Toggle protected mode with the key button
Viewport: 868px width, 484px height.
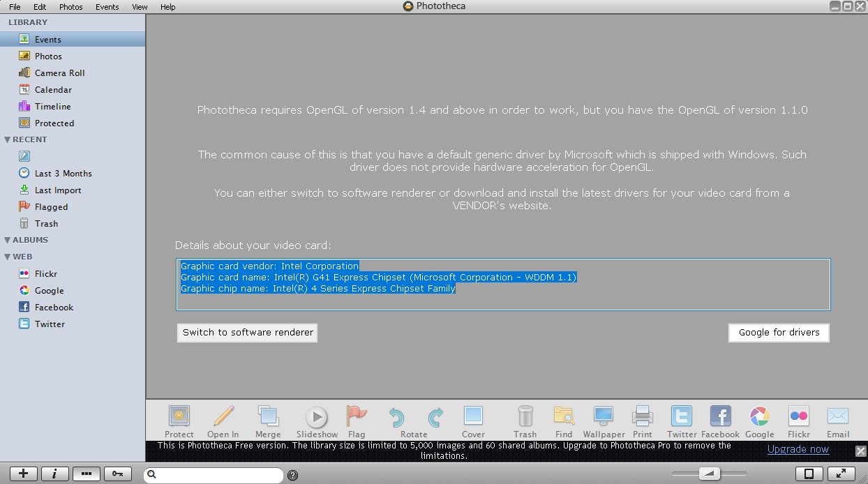[x=118, y=474]
